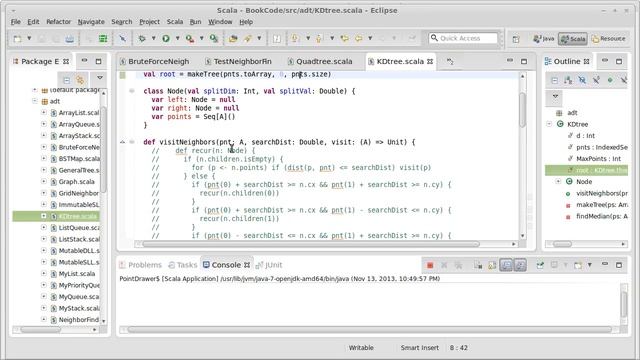Toggle the green dot Outline filter
640x360 pixels.
[610, 80]
